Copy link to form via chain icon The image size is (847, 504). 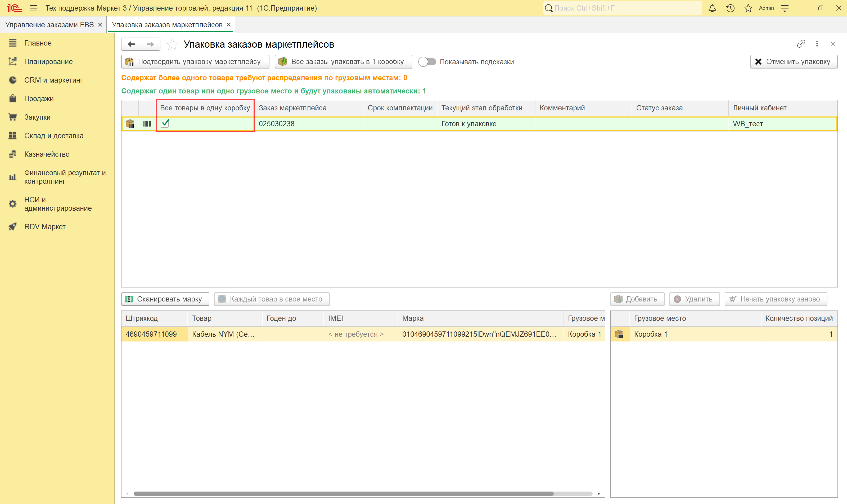click(x=801, y=44)
